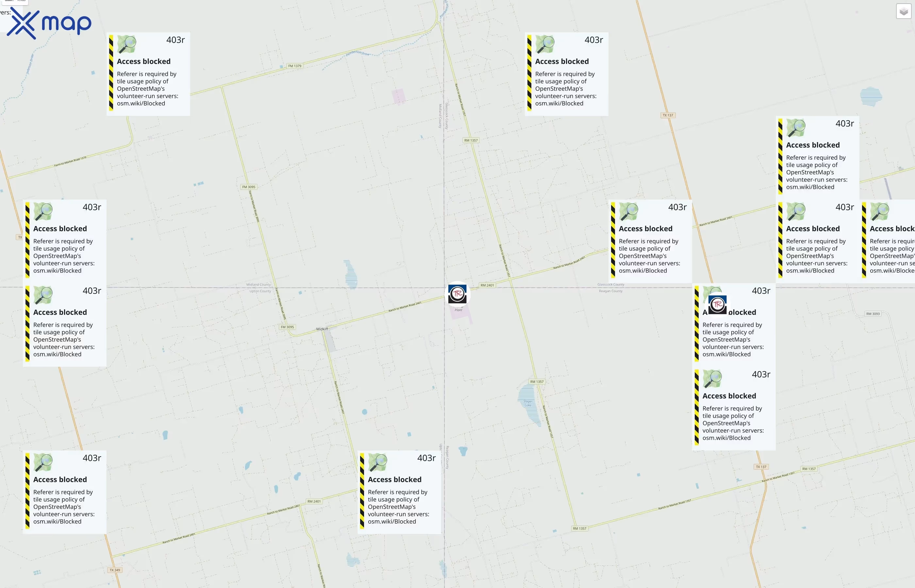This screenshot has height=588, width=915.
Task: Click the RM 3093 road shield
Action: click(x=873, y=314)
